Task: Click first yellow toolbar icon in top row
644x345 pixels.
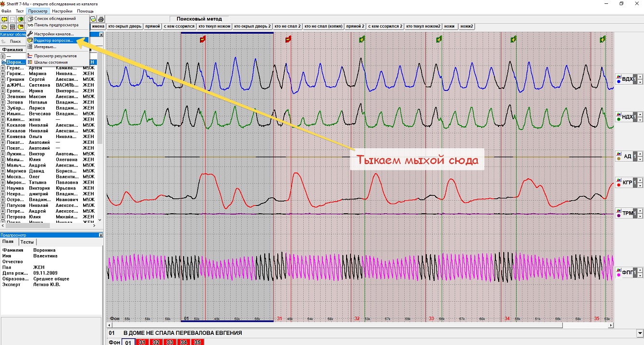Action: [x=4, y=19]
